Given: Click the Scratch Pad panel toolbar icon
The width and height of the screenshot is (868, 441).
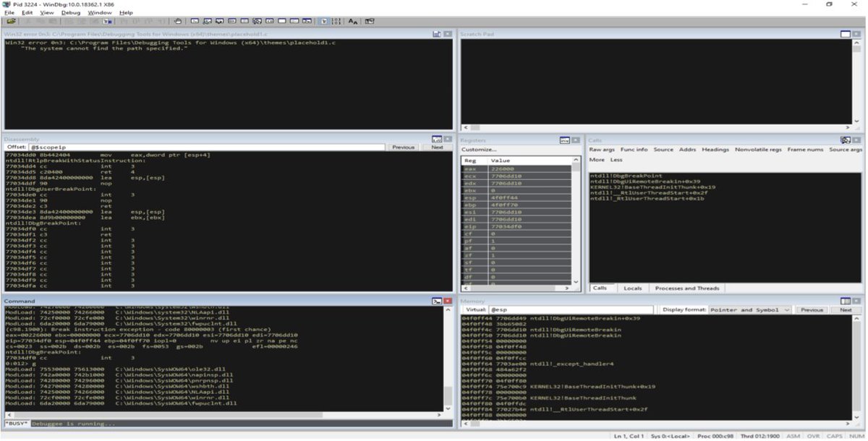Looking at the screenshot, I should pyautogui.click(x=845, y=34).
